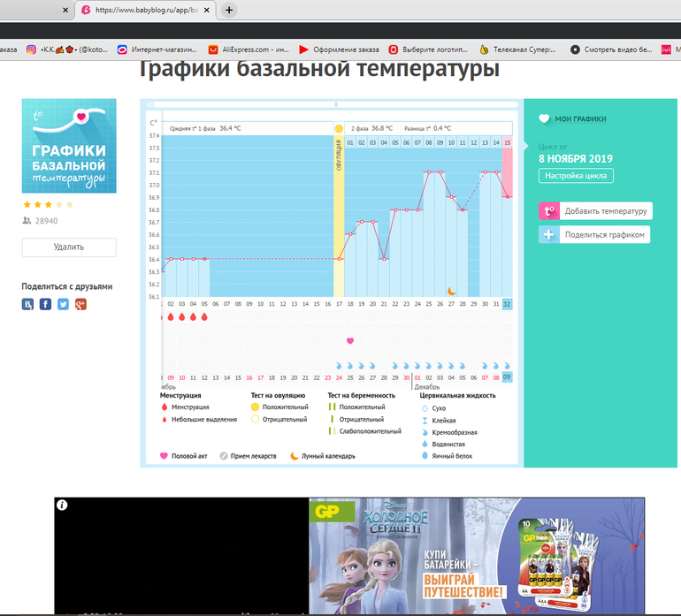The width and height of the screenshot is (681, 616).
Task: Share the chart via Facebook icon
Action: pos(45,304)
